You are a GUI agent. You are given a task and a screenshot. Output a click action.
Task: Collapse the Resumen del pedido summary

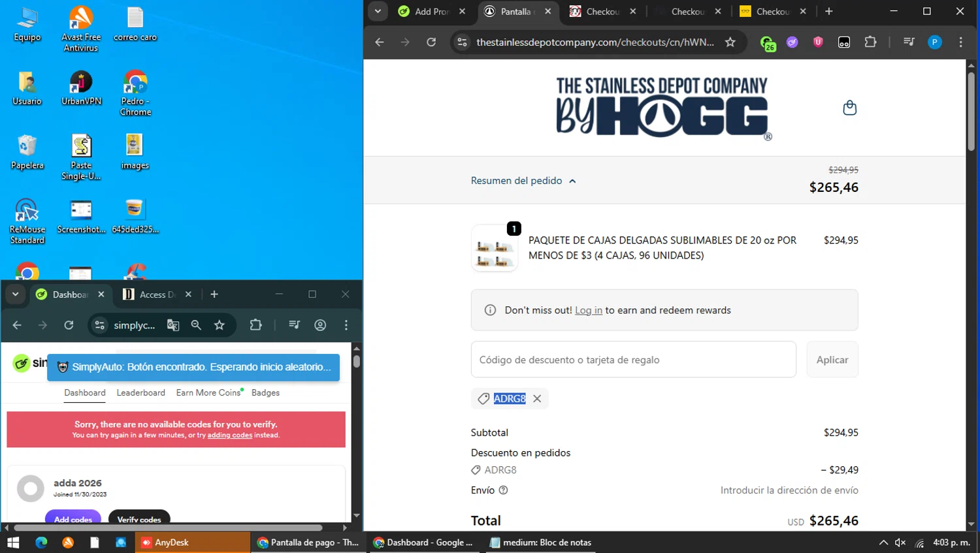tap(523, 181)
